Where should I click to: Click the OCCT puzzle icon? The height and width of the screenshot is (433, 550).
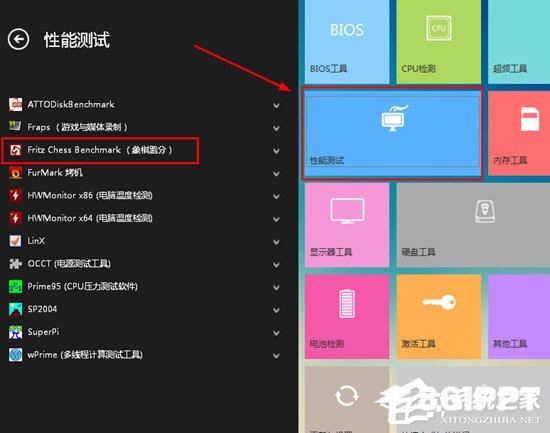pyautogui.click(x=15, y=264)
